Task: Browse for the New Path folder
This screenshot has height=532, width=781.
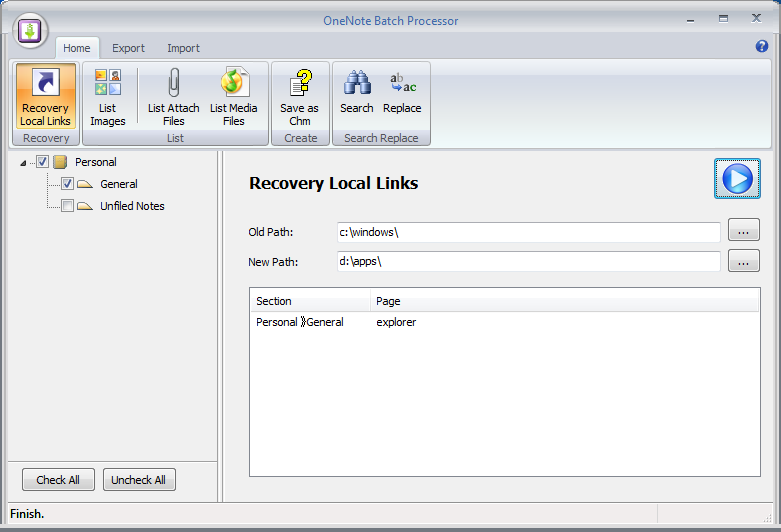Action: tap(744, 261)
